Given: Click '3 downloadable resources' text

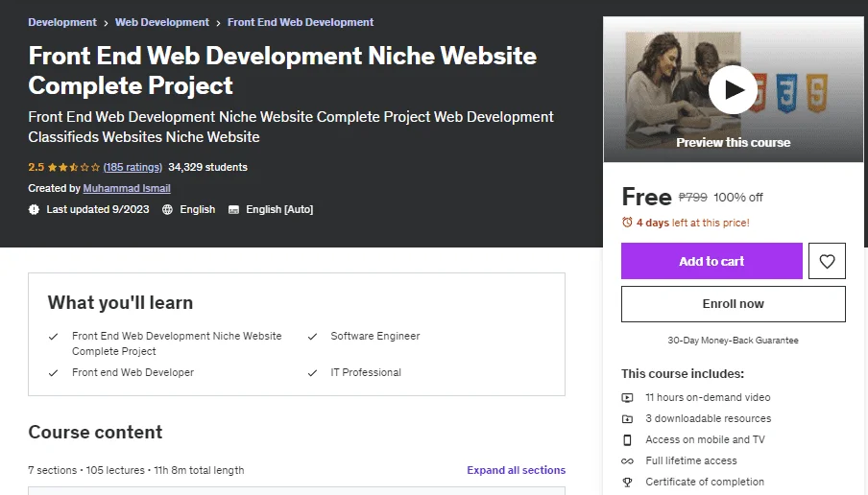Looking at the screenshot, I should pos(708,418).
